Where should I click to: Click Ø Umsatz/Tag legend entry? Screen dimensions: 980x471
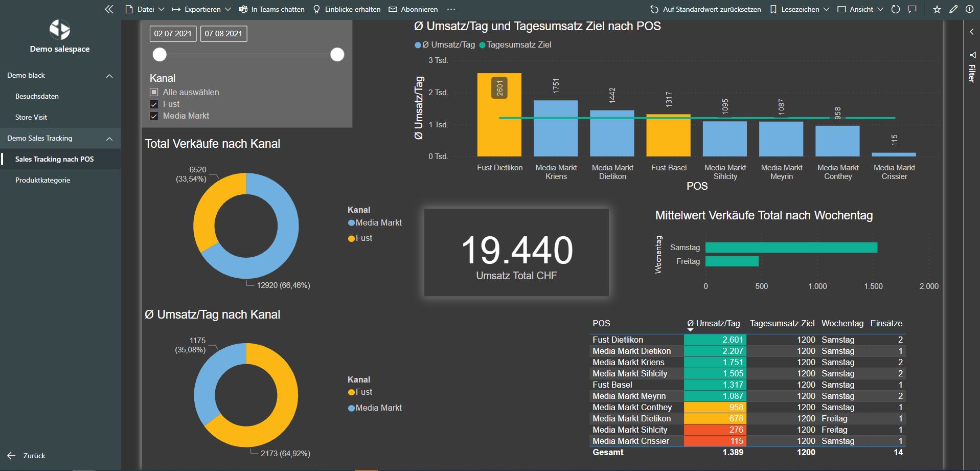point(445,45)
